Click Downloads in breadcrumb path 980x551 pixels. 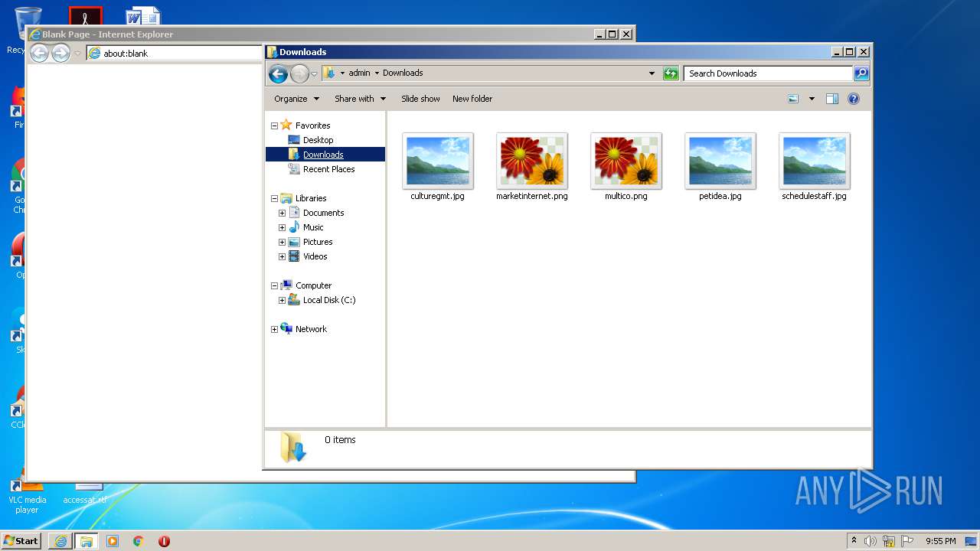tap(403, 73)
